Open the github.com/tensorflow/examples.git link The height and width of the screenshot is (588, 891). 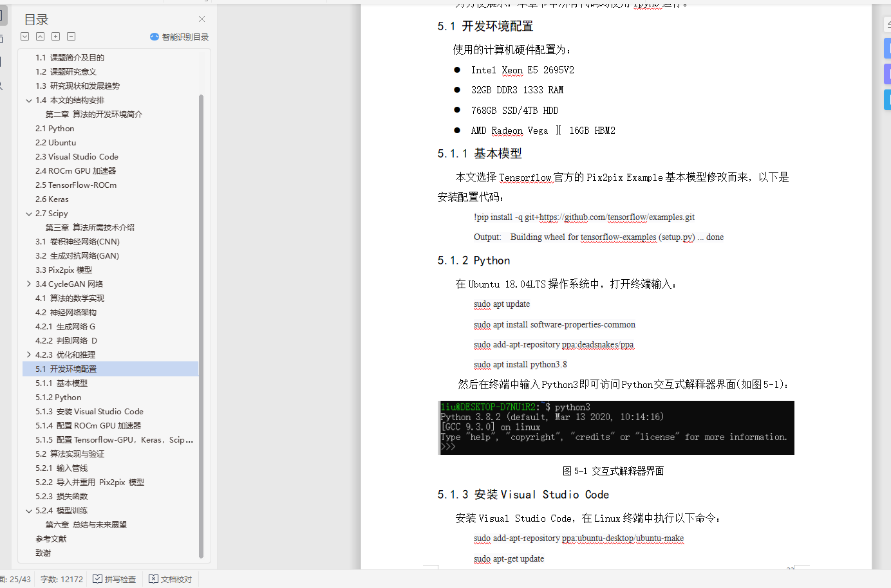617,217
